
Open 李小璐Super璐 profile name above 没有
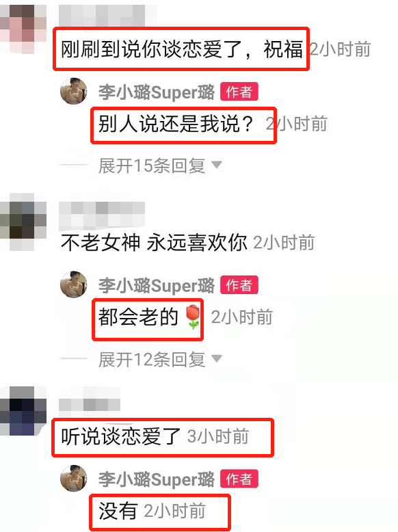[x=157, y=479]
